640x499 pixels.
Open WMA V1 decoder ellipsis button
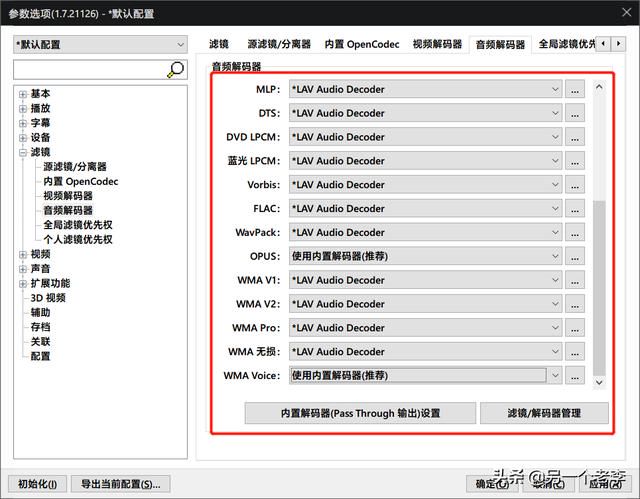click(x=575, y=280)
